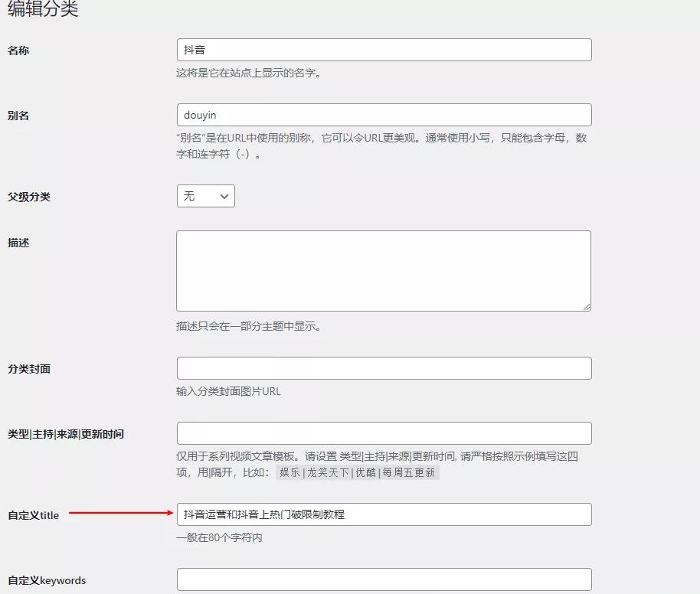Click the 别名 field label

18,116
